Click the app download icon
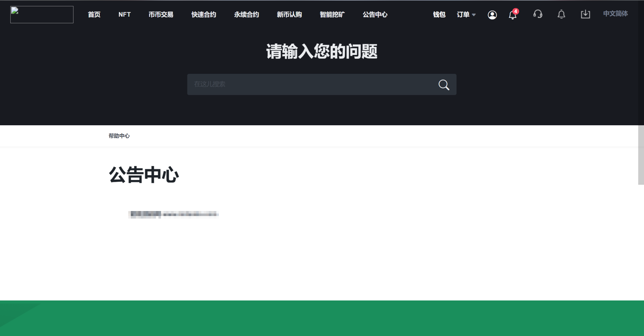Screen dimensions: 644x336 pyautogui.click(x=585, y=14)
